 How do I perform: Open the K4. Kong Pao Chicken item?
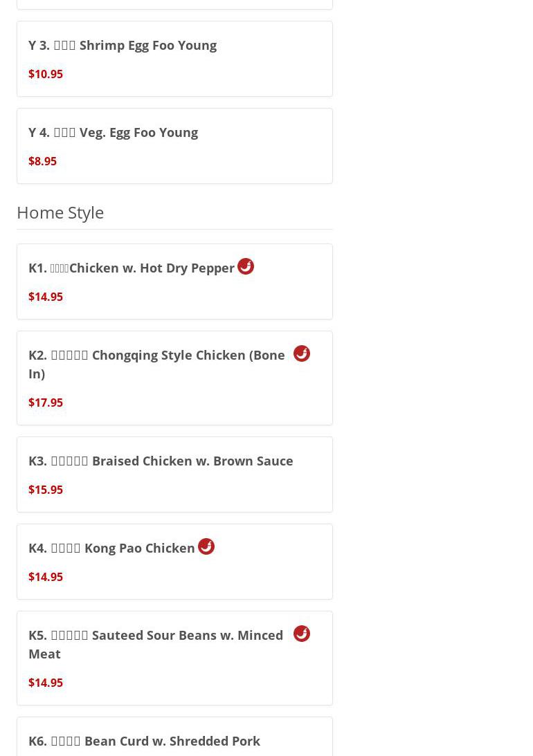(x=111, y=548)
